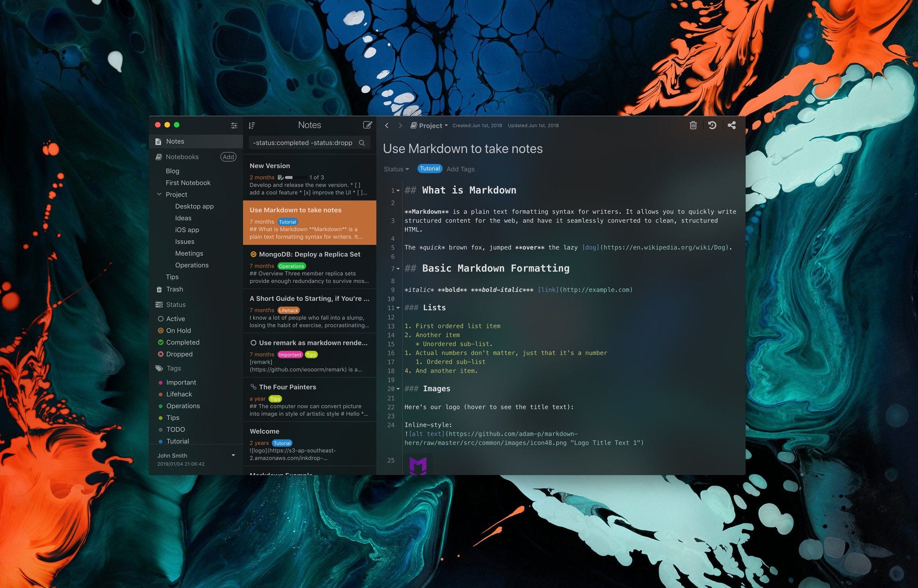Click Add Tags next to Tutorial
This screenshot has width=918, height=588.
(460, 169)
